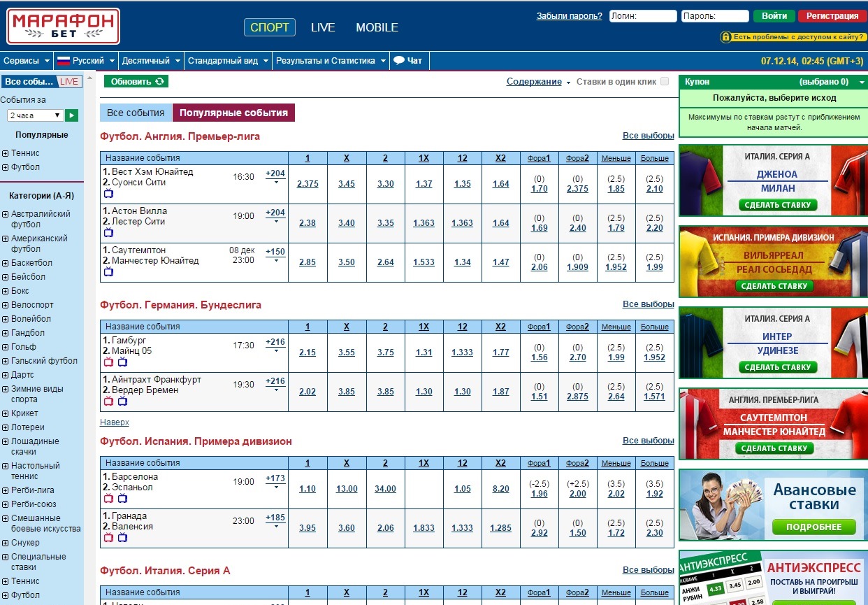Click the date and time 07.12.14 display
Viewport: 868px width, 605px height.
click(813, 61)
